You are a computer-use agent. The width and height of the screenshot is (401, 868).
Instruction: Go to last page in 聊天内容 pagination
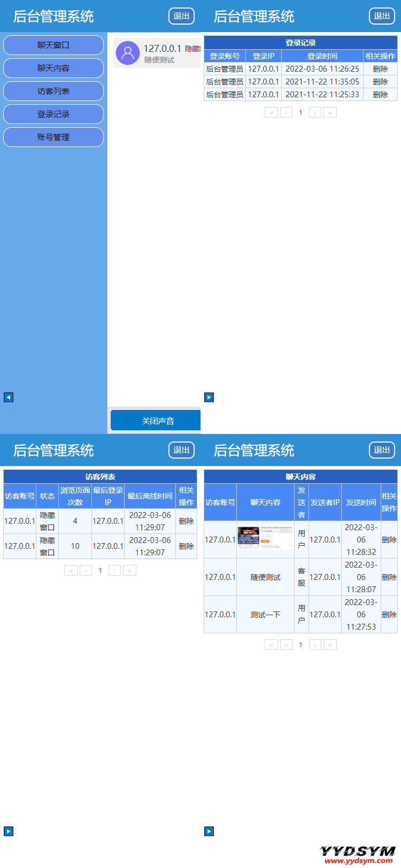click(x=330, y=645)
